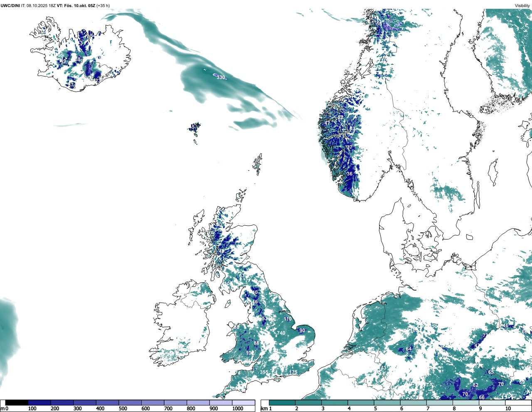
Task: Click the '330' value over the Norwegian Sea
Action: tap(221, 78)
